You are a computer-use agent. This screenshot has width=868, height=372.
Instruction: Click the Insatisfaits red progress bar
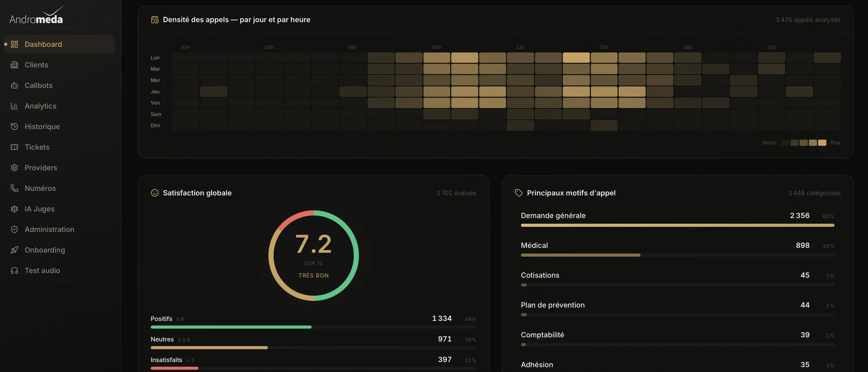click(174, 368)
